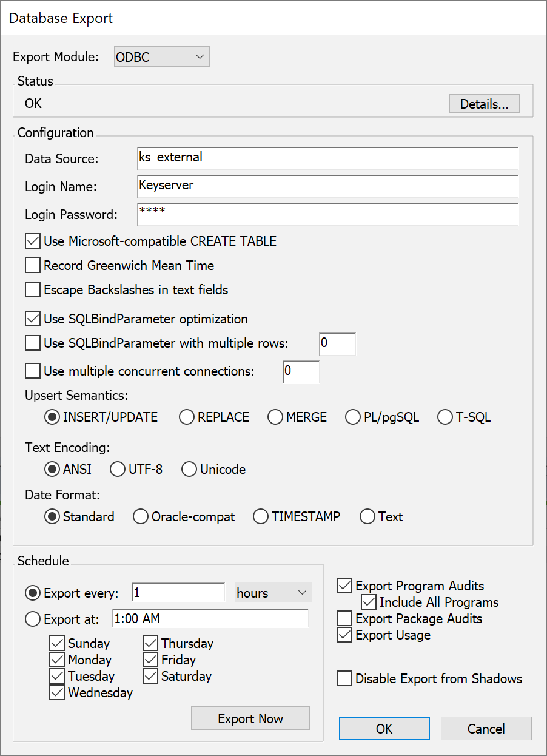Enable Record Greenwich Mean Time

tap(33, 266)
